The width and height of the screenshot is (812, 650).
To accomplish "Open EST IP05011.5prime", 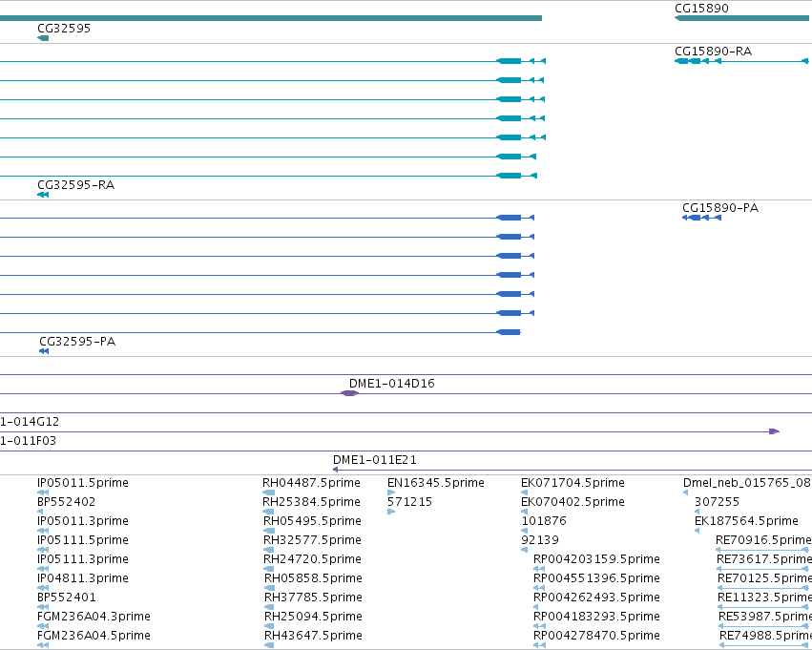I will [x=83, y=483].
